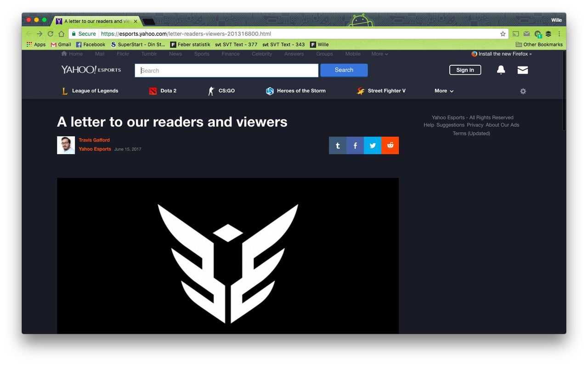Open Yahoo Esports byline link
Screen dimensions: 588x365
tap(95, 149)
